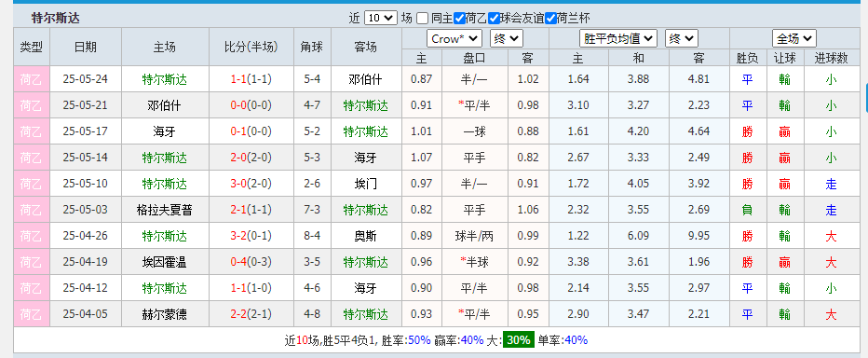The height and width of the screenshot is (358, 868).
Task: Uncheck the 荷乙 league checkbox
Action: click(459, 19)
